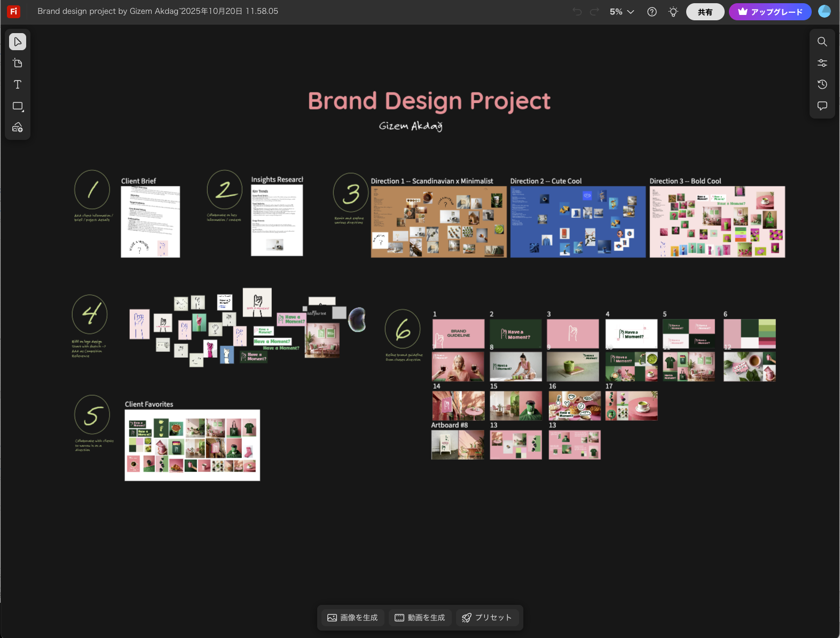
Task: Activate the Text tool
Action: (18, 84)
